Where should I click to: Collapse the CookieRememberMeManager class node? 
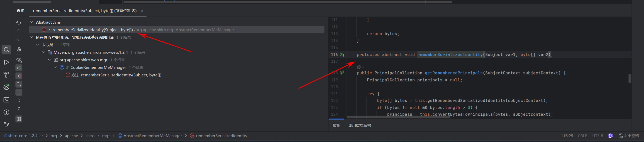(55, 67)
